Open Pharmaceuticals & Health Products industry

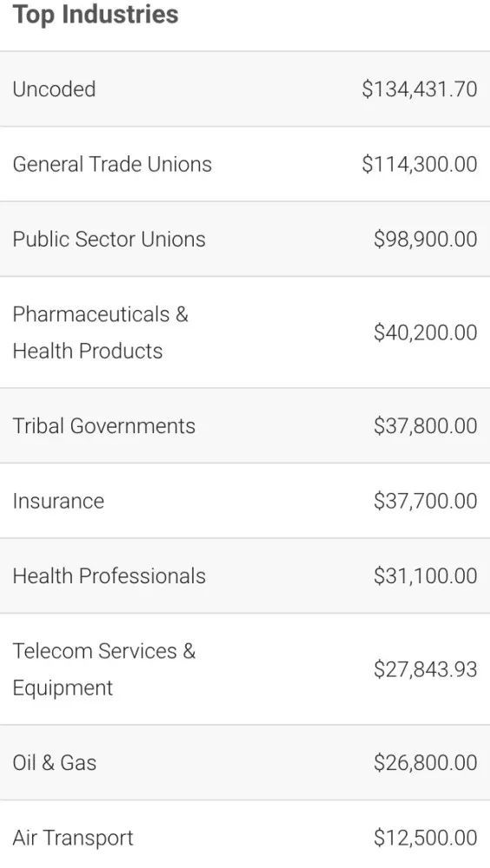point(245,332)
